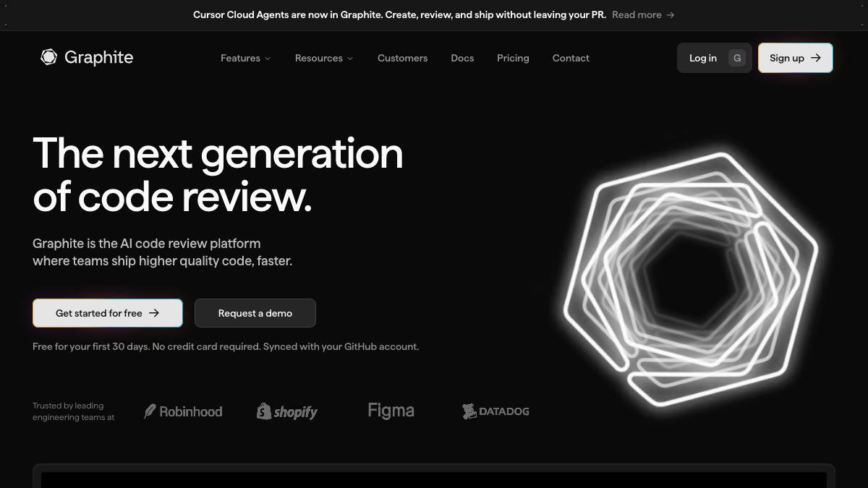Click Get started for free button
The width and height of the screenshot is (868, 488).
(x=108, y=313)
